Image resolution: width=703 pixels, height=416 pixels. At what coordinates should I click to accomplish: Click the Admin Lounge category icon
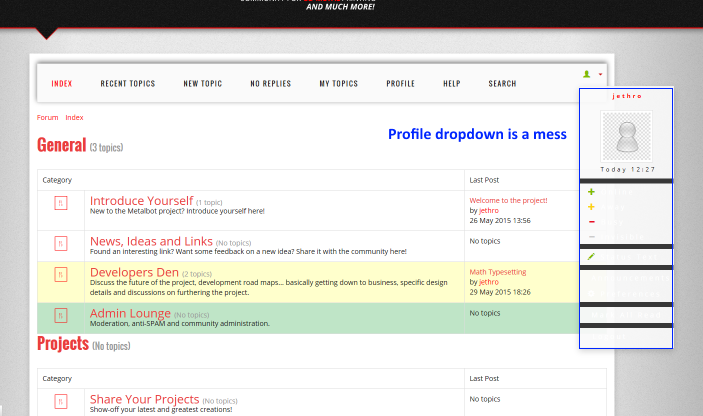(x=60, y=316)
